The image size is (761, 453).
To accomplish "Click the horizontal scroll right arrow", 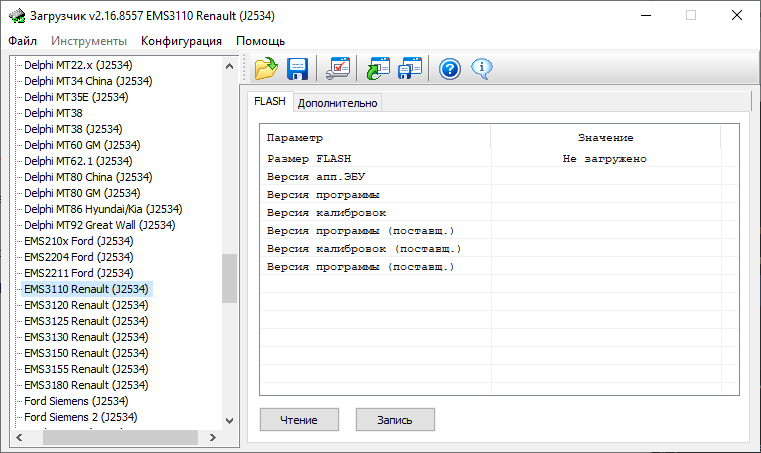I will coord(213,437).
